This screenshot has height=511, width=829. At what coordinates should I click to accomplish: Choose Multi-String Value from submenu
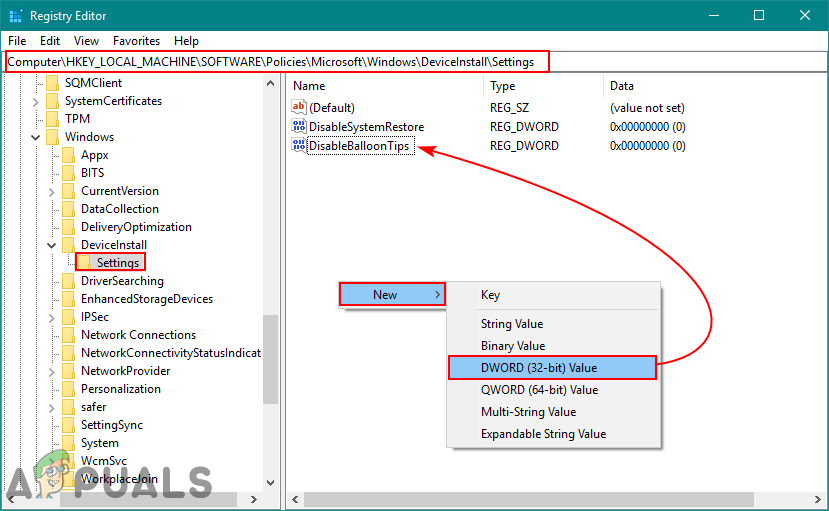point(554,412)
